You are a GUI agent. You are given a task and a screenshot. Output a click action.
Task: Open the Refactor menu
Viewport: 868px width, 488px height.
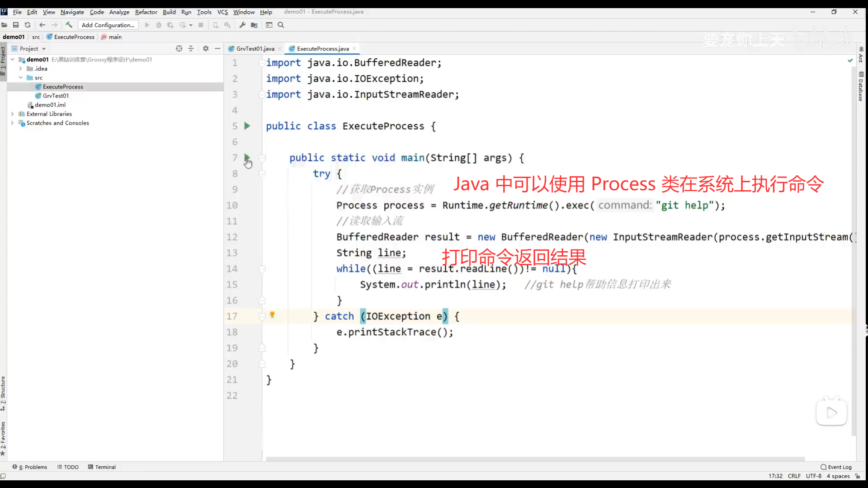[x=146, y=12]
